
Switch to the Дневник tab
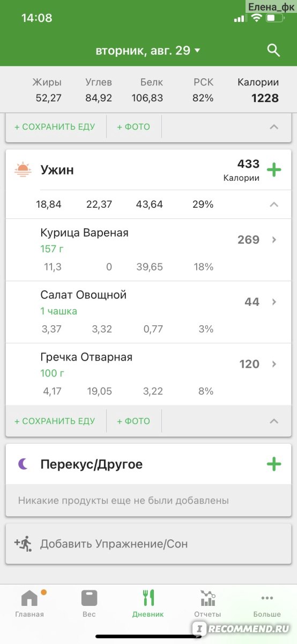click(x=148, y=604)
